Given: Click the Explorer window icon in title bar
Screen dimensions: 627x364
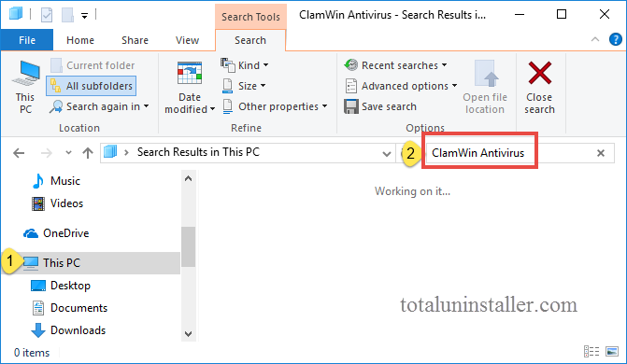Looking at the screenshot, I should coord(16,14).
